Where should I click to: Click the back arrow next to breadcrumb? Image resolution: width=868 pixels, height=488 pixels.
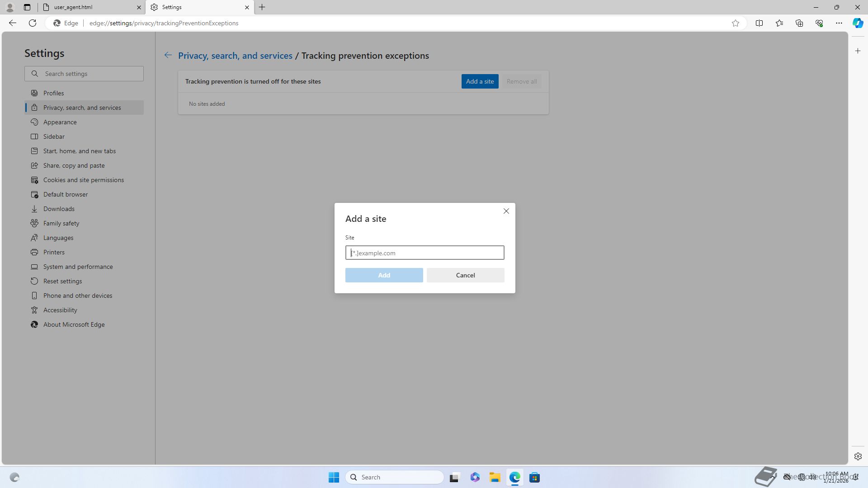tap(168, 55)
